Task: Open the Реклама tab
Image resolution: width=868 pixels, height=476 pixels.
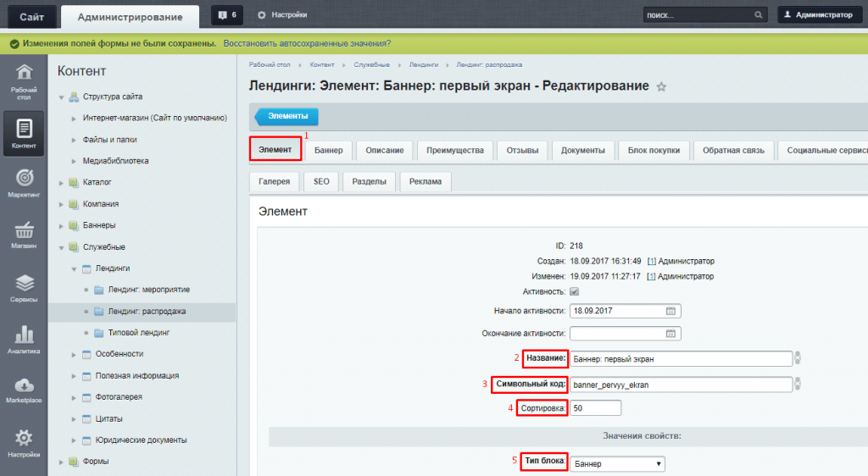Action: click(x=426, y=181)
